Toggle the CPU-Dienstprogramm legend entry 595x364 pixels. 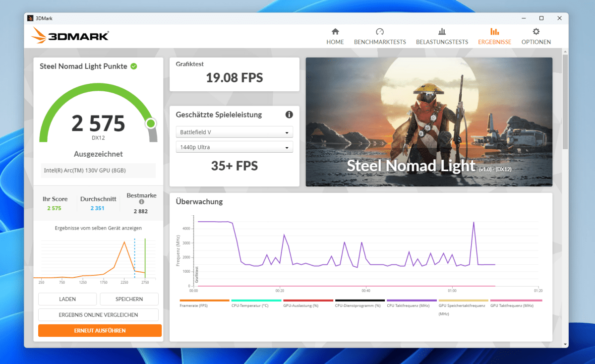(x=359, y=303)
